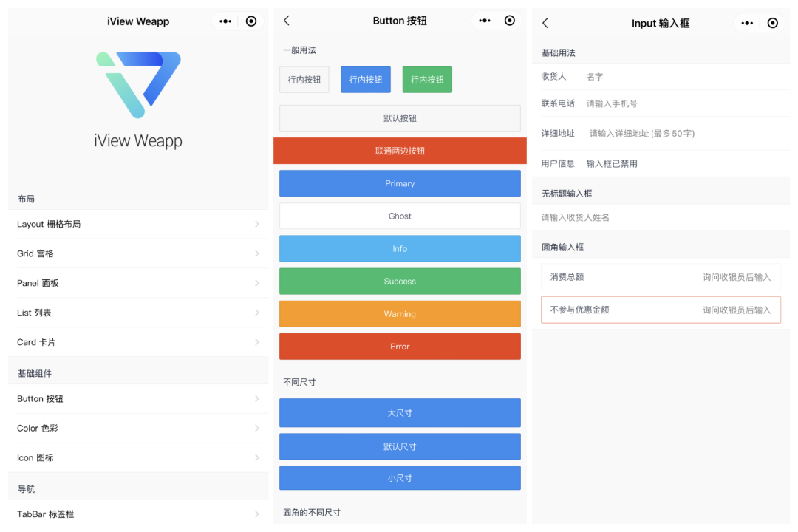Click the green Success button
The height and width of the screenshot is (532, 798).
coord(400,281)
